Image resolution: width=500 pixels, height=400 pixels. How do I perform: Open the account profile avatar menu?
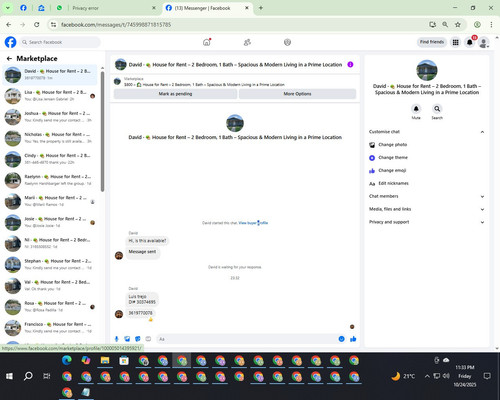[x=484, y=42]
